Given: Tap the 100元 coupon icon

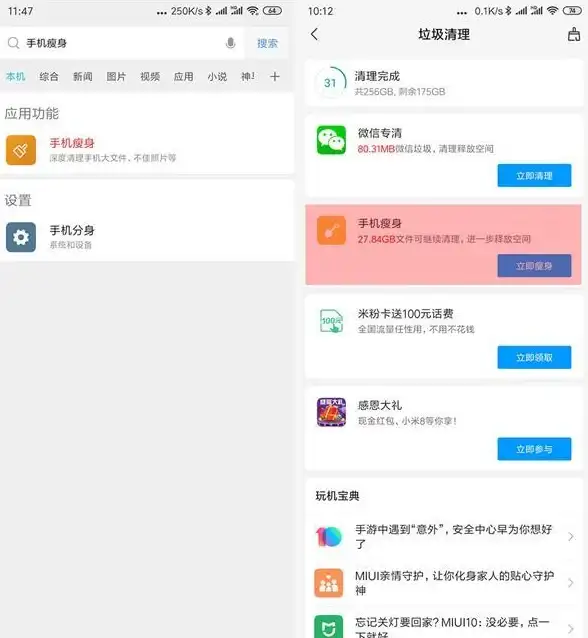Looking at the screenshot, I should [331, 321].
